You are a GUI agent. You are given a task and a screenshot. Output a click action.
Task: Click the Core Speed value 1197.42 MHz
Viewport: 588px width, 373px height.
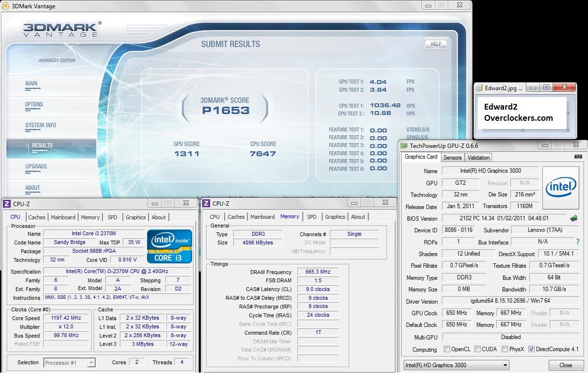(66, 318)
